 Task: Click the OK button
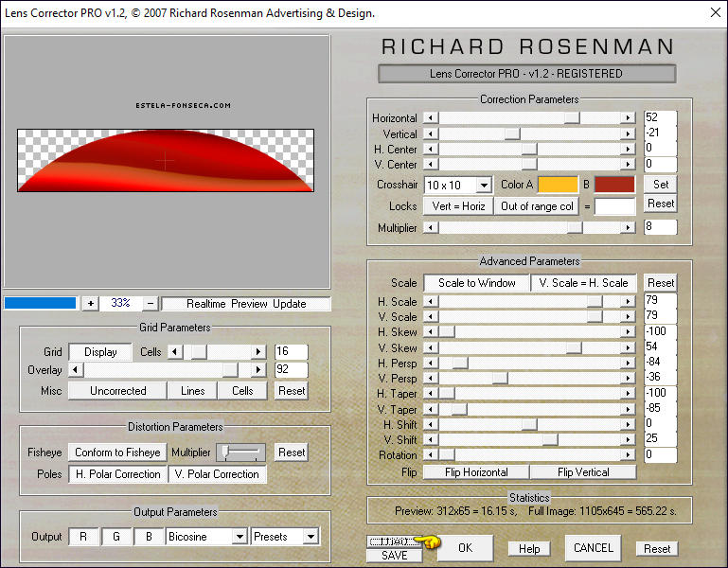click(x=465, y=547)
